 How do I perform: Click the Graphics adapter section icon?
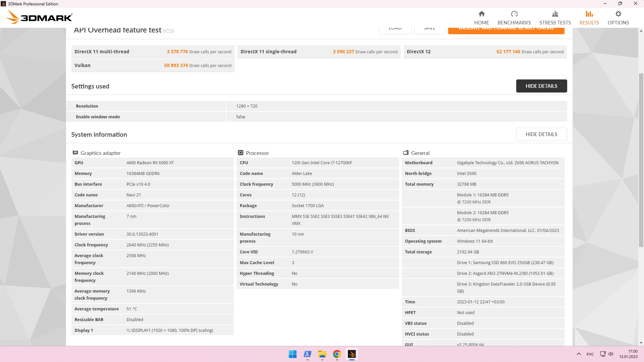(x=75, y=153)
